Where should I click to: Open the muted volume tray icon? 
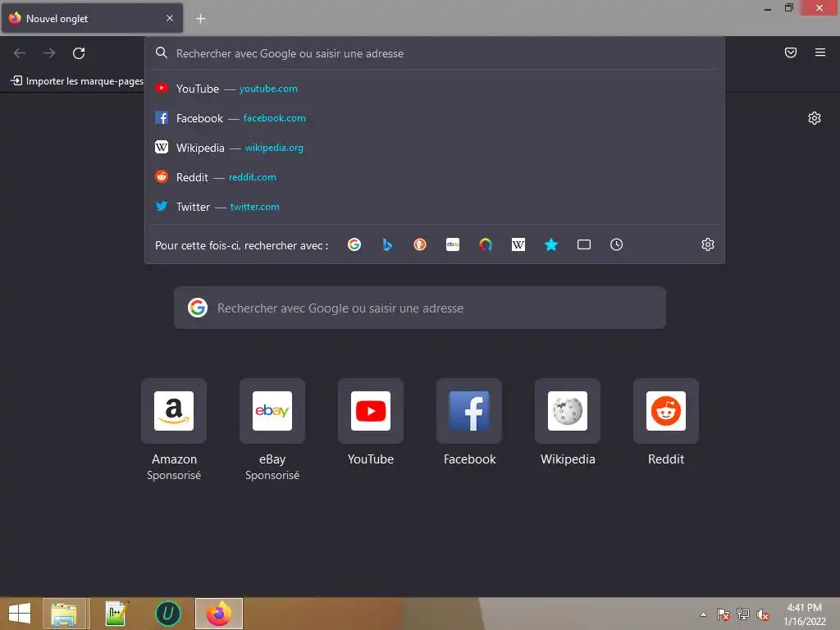(x=762, y=614)
